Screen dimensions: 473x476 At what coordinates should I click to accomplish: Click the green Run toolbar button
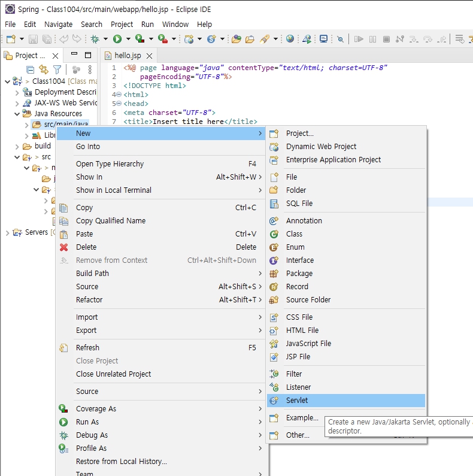tap(117, 39)
